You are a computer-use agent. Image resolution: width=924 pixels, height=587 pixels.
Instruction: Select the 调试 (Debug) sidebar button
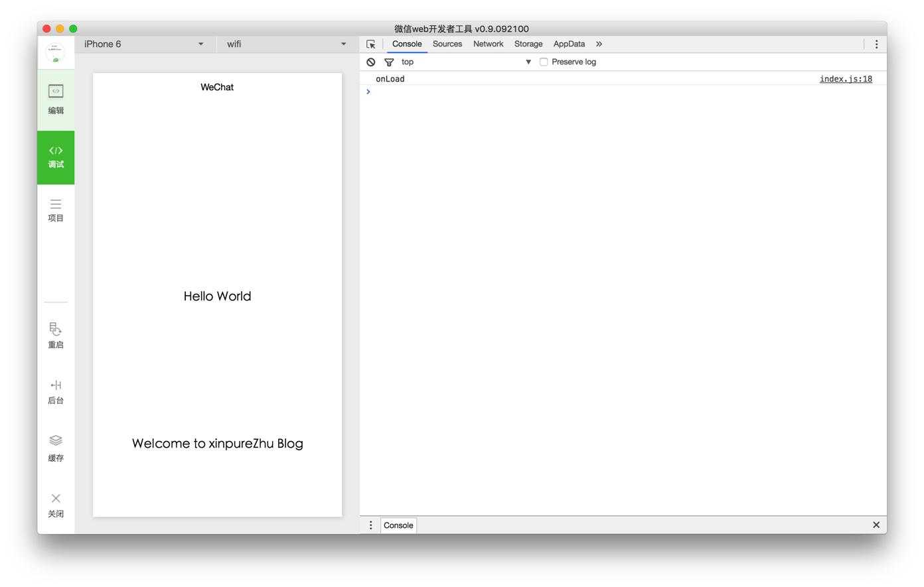[56, 157]
